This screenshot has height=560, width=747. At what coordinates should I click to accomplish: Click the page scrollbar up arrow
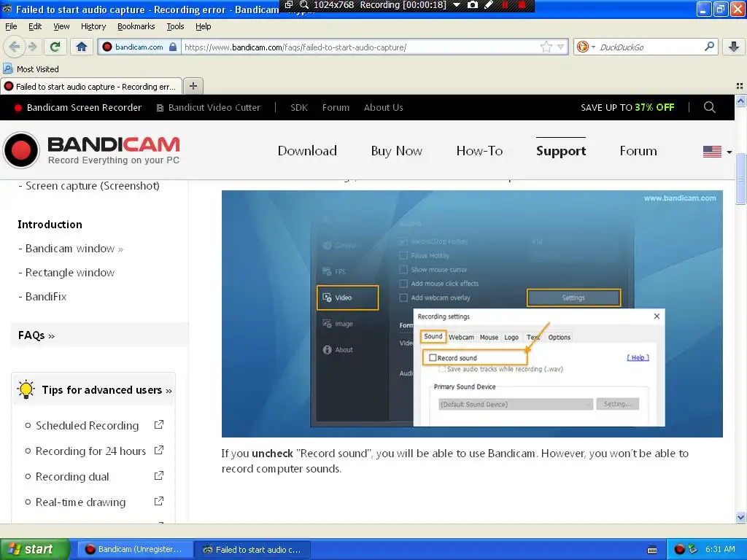tap(740, 101)
